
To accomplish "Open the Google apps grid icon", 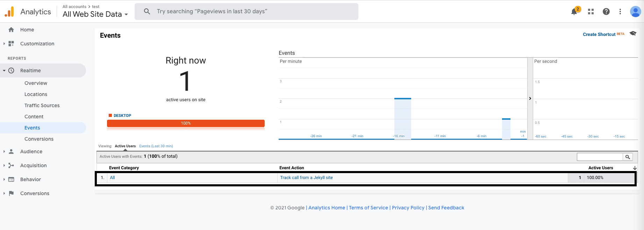I will pos(591,12).
